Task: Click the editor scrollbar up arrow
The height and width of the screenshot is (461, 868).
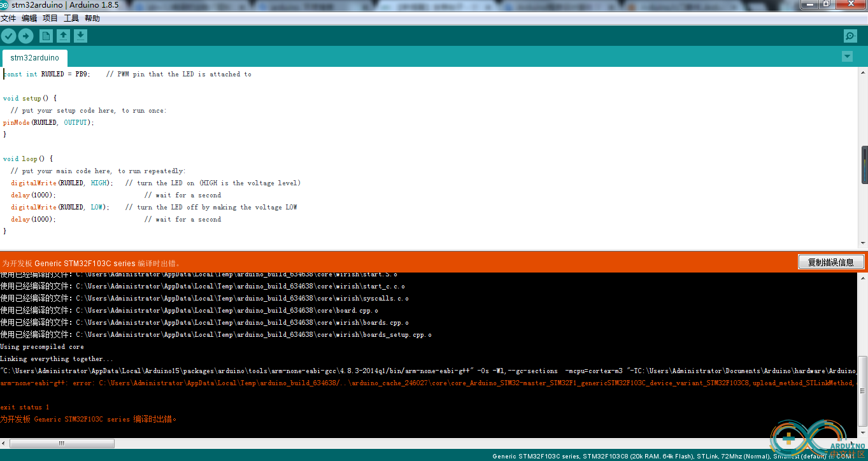Action: click(864, 71)
